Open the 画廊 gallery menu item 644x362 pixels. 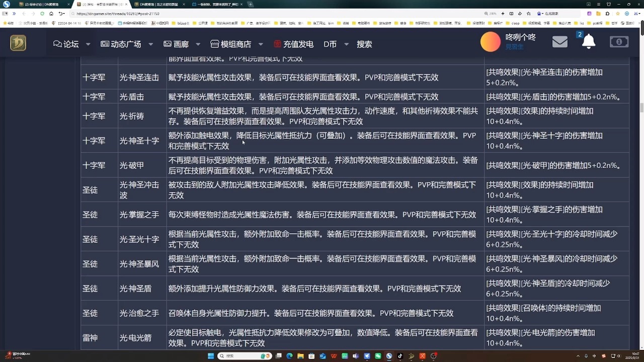pos(176,44)
